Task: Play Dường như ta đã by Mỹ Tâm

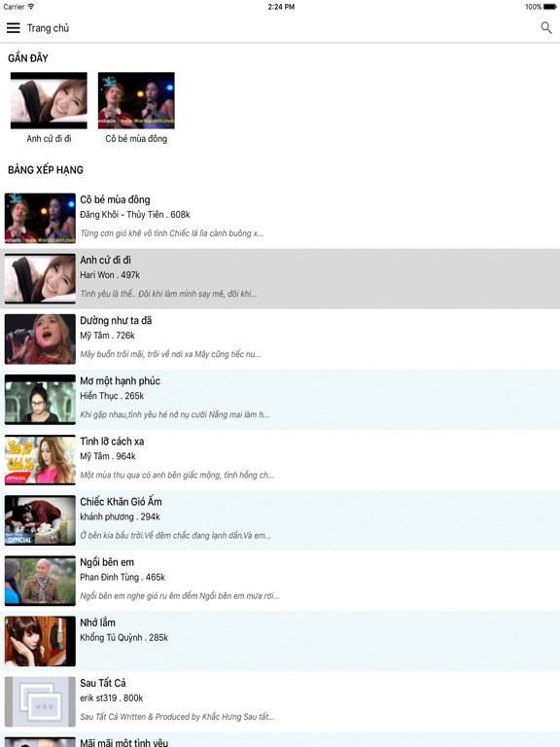Action: click(x=280, y=339)
